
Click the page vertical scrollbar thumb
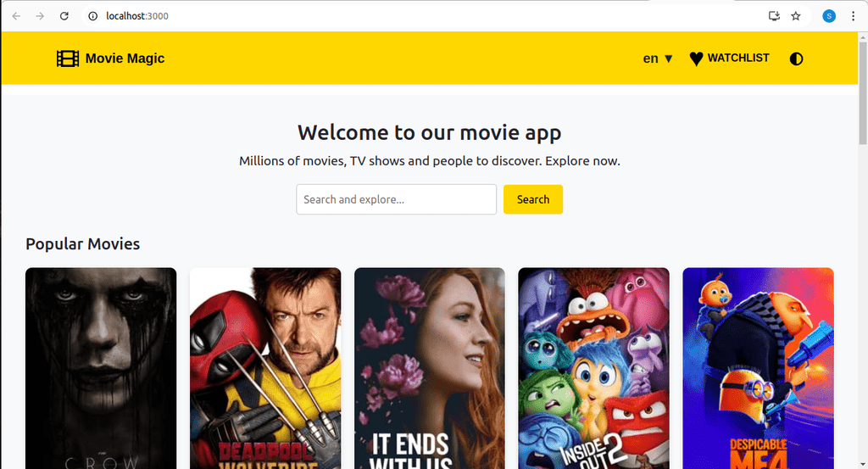coord(863,92)
